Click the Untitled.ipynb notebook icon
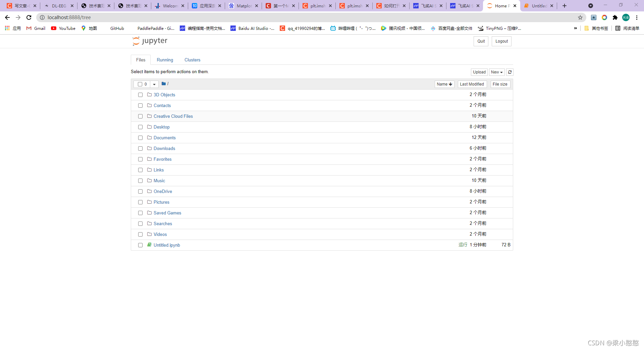Image resolution: width=644 pixels, height=349 pixels. [149, 245]
